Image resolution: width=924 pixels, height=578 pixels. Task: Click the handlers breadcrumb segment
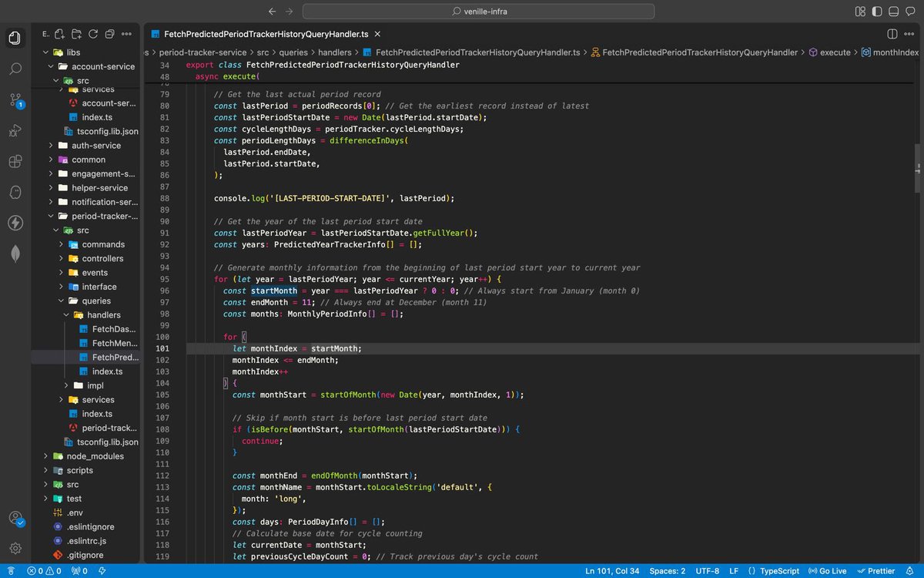pyautogui.click(x=336, y=52)
